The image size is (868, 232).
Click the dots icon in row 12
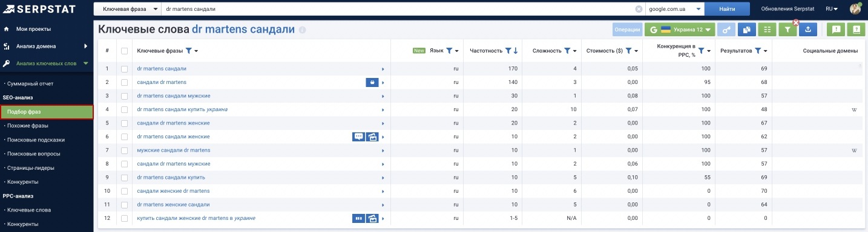[x=359, y=218]
